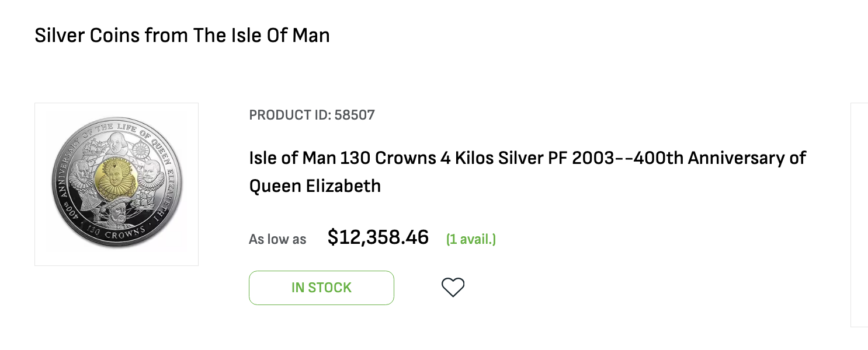Add the coin to wishlist with heart icon
The image size is (868, 350).
[453, 288]
